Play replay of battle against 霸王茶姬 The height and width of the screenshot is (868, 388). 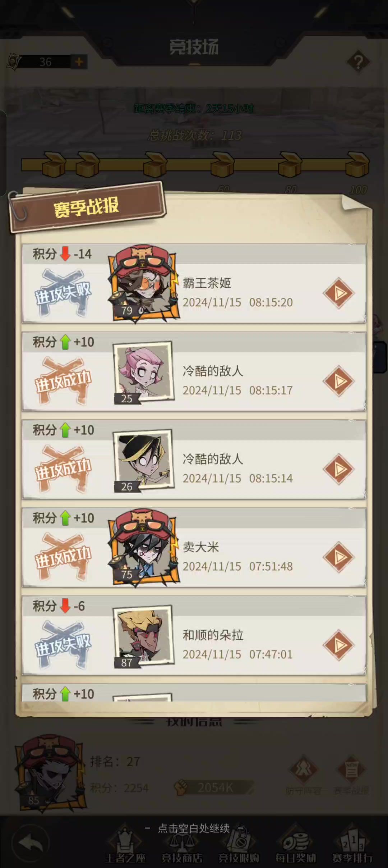339,293
